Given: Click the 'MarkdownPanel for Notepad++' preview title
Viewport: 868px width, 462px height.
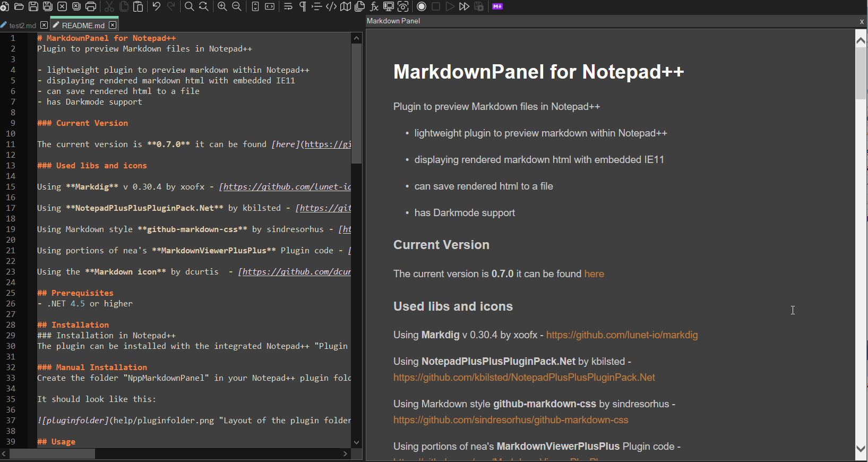Looking at the screenshot, I should click(538, 72).
